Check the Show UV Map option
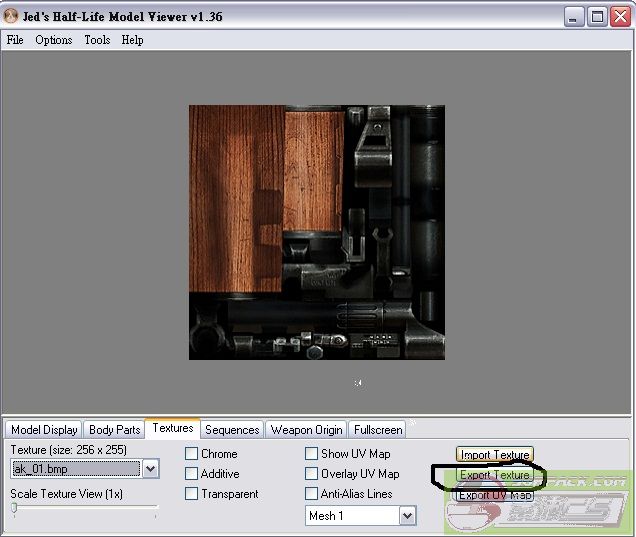 tap(312, 454)
